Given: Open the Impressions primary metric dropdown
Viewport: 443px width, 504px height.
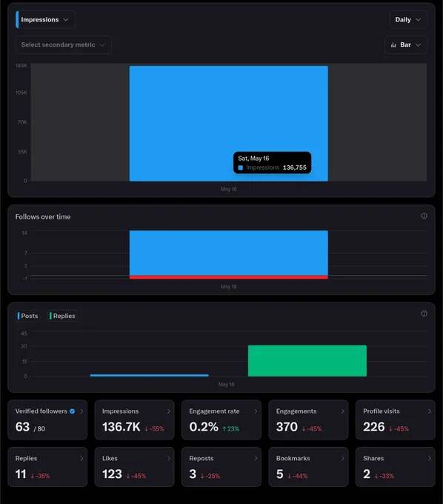Looking at the screenshot, I should pos(45,19).
